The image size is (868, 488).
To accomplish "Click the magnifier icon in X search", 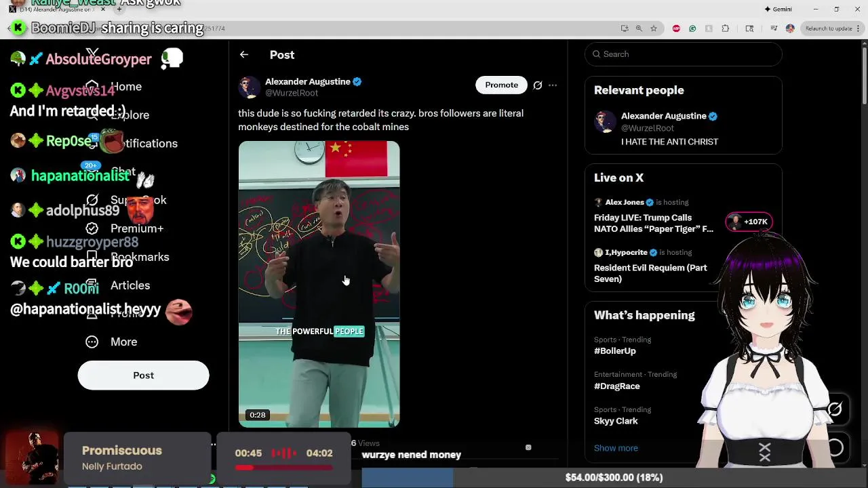I will 596,54.
